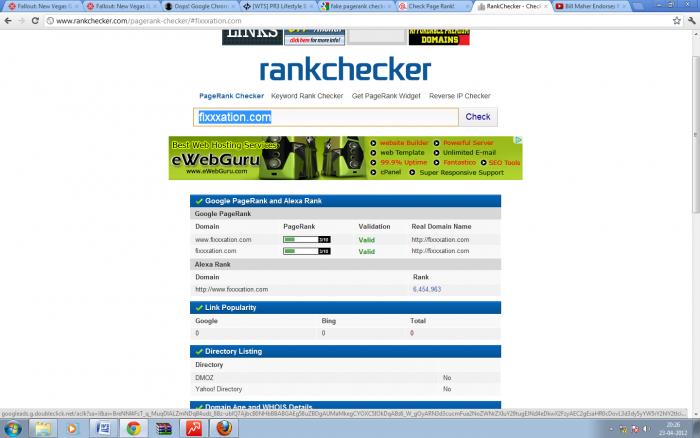This screenshot has height=438, width=700.
Task: Switch to the [WTS] PR3 Lifestyle tab
Action: [x=279, y=6]
